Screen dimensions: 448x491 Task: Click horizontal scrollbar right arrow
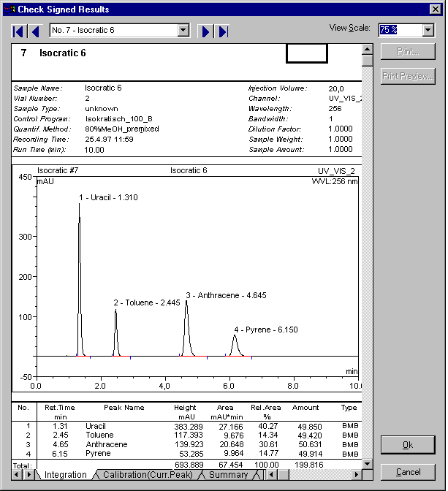(356, 475)
